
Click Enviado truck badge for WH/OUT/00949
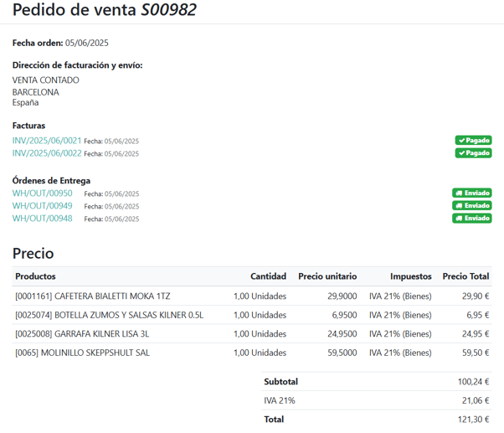click(472, 206)
